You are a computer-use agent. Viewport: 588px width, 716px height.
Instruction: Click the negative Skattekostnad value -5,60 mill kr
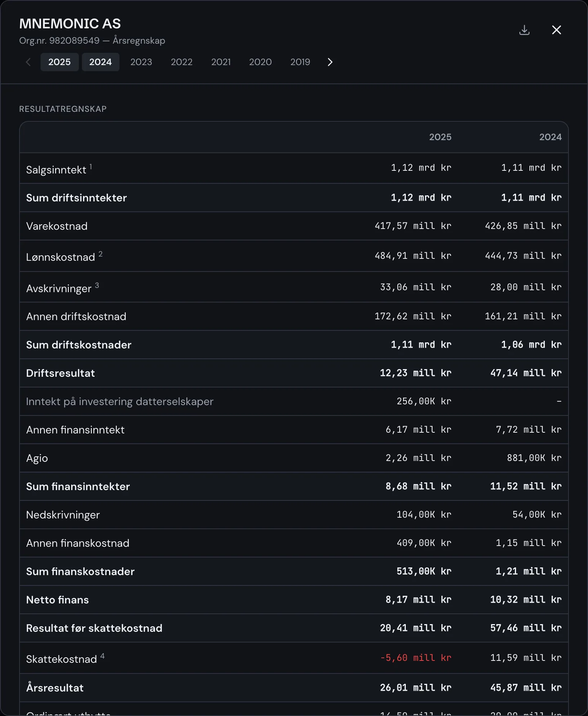[416, 658]
